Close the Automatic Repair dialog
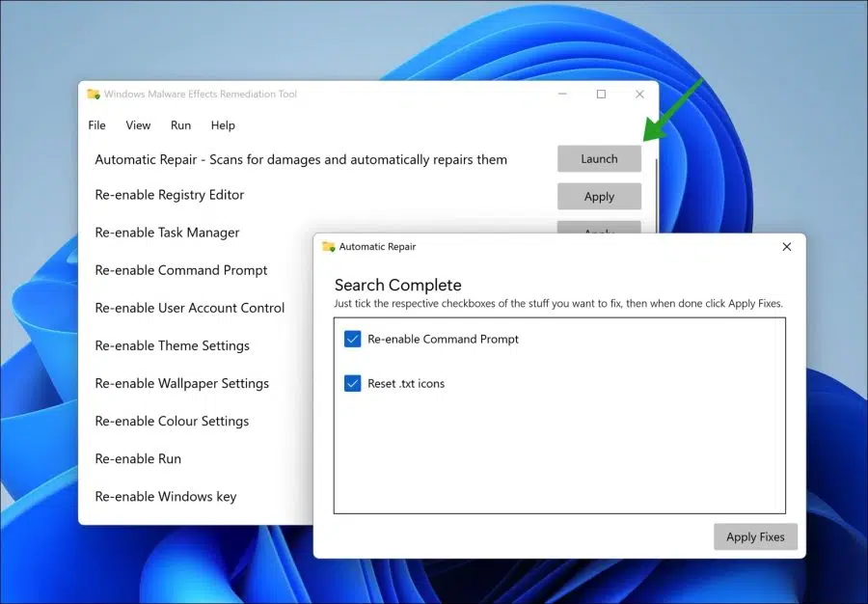868x604 pixels. [x=787, y=247]
